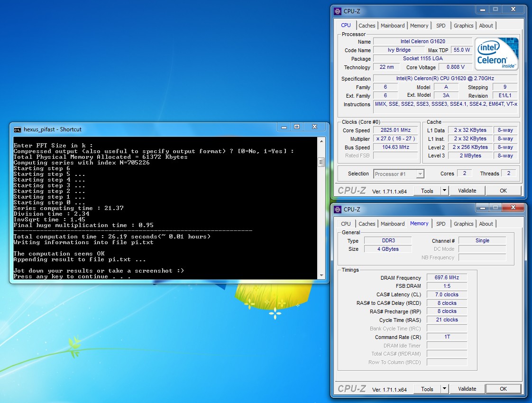Click the CPU-Z app icon in upper window title bar
This screenshot has height=403, width=532.
pyautogui.click(x=338, y=11)
